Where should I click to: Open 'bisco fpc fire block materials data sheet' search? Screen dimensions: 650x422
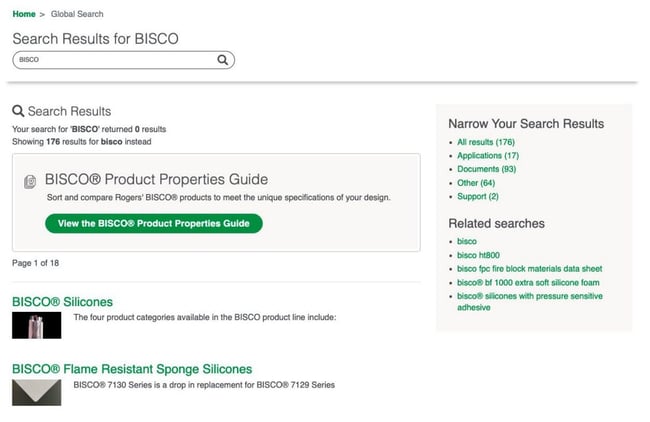529,269
